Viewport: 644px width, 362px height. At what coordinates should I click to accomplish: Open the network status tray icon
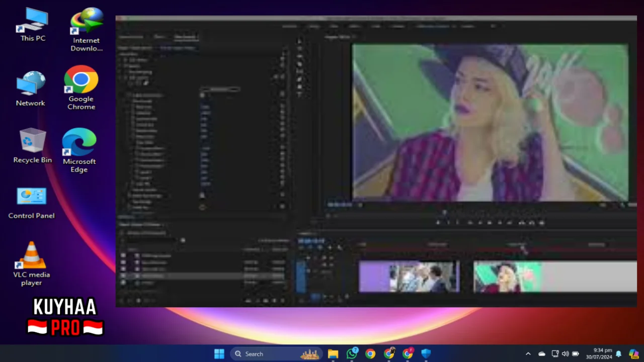555,354
